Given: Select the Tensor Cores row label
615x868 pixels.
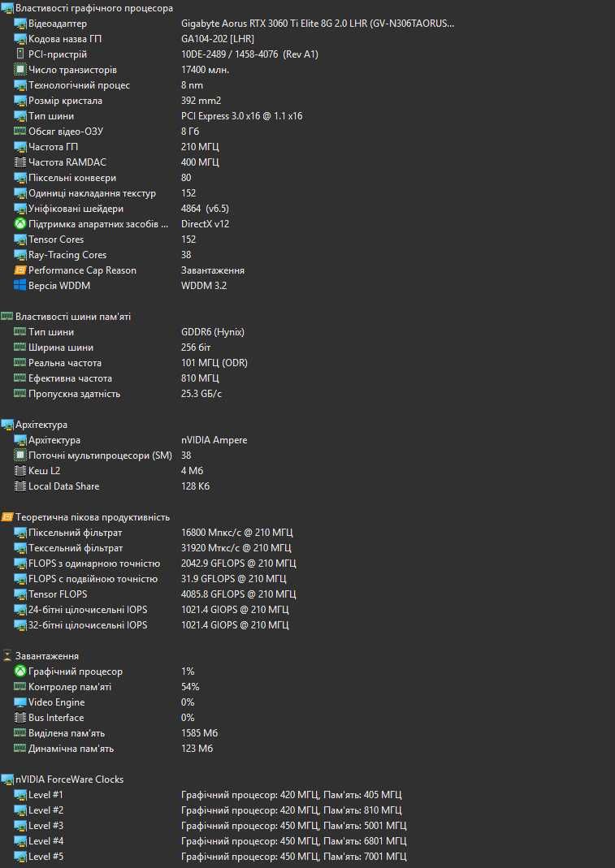Looking at the screenshot, I should pos(56,240).
